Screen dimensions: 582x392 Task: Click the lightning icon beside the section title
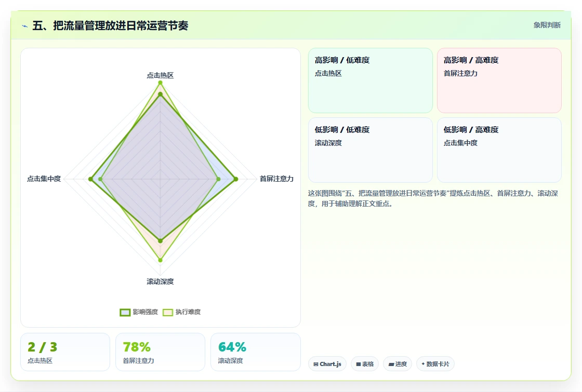[25, 26]
